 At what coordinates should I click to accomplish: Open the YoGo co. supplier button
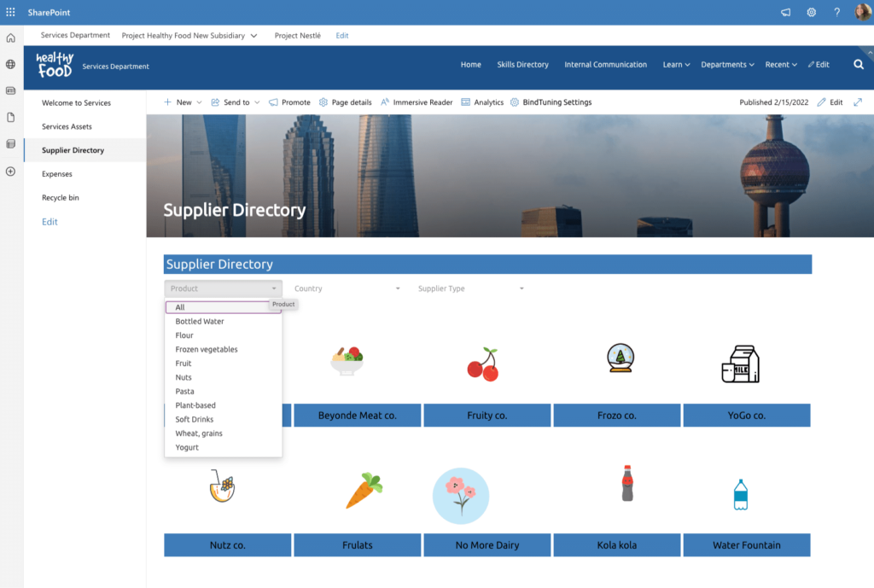[x=747, y=416]
